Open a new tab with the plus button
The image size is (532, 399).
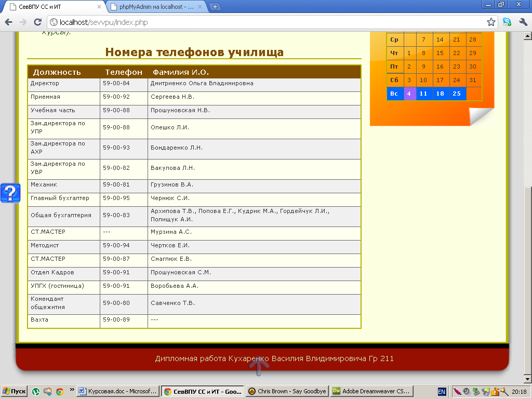(215, 6)
